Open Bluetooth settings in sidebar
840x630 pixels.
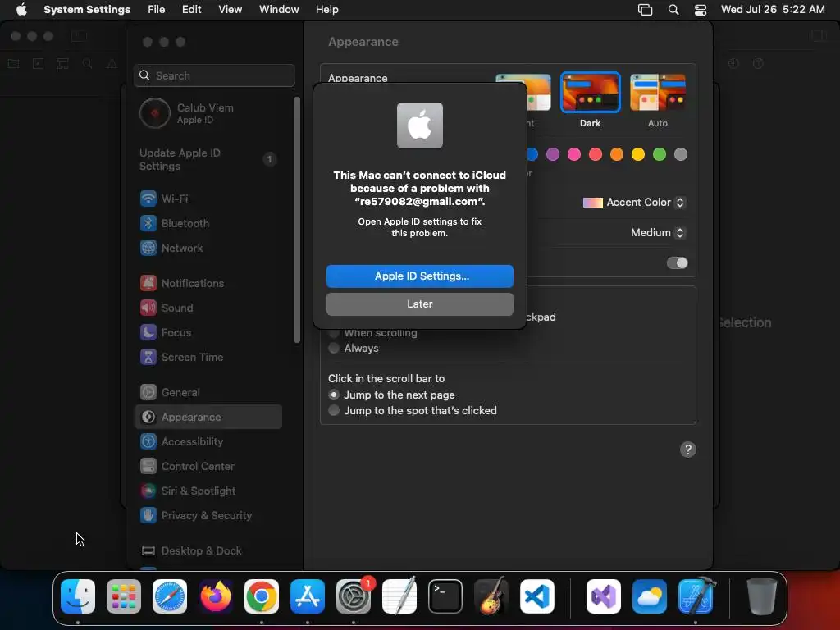(175, 223)
